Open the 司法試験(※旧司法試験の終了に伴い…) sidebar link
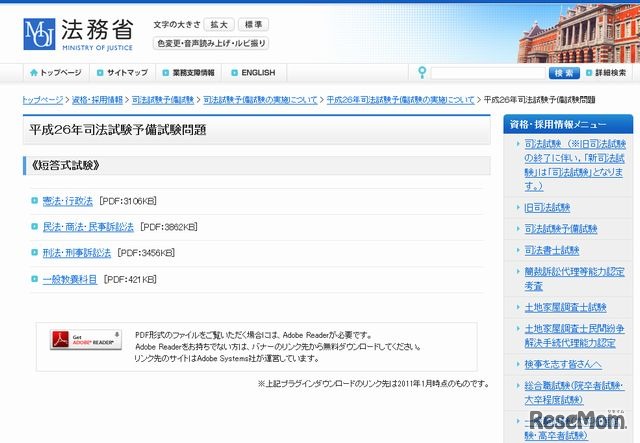640x443 pixels. pyautogui.click(x=575, y=165)
